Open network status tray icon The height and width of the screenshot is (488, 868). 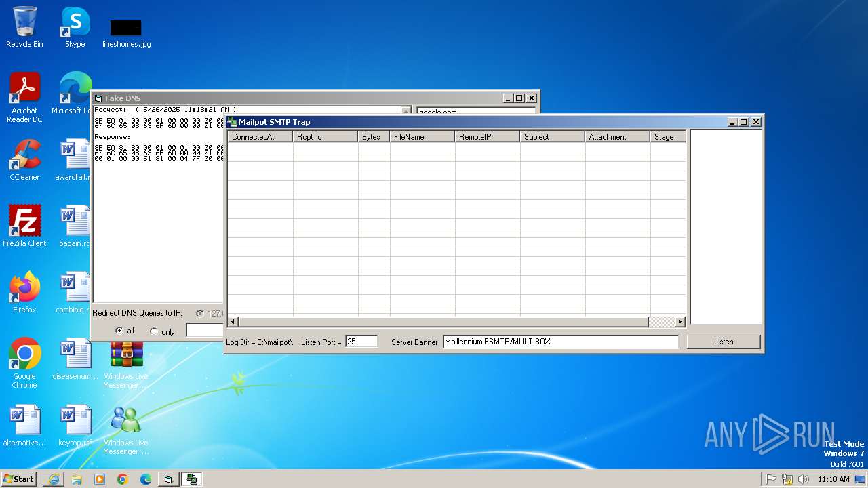coord(787,479)
